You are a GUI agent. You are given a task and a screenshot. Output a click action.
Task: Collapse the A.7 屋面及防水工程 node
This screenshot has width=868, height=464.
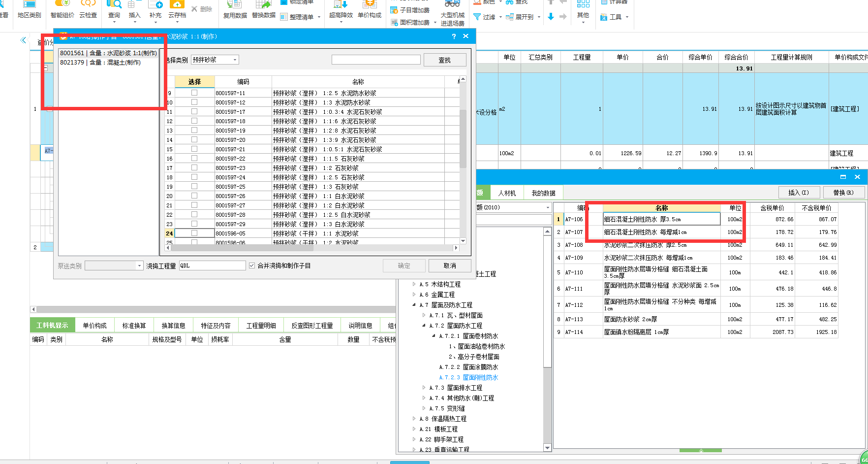(414, 305)
